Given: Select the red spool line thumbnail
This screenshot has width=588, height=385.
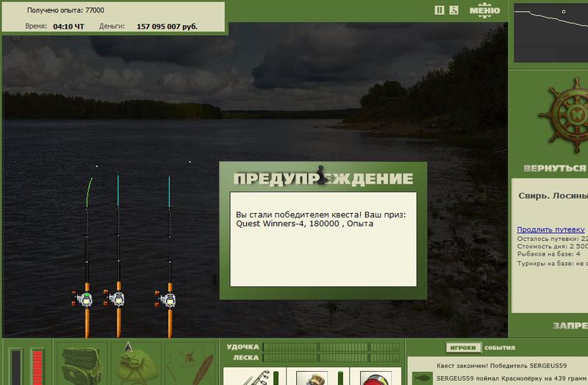Looking at the screenshot, I should point(376,377).
